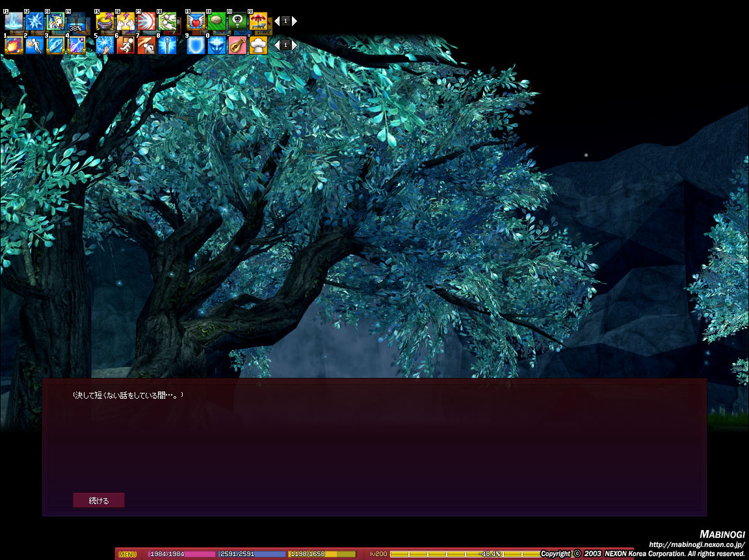Click the 続ける continue button

(x=98, y=500)
